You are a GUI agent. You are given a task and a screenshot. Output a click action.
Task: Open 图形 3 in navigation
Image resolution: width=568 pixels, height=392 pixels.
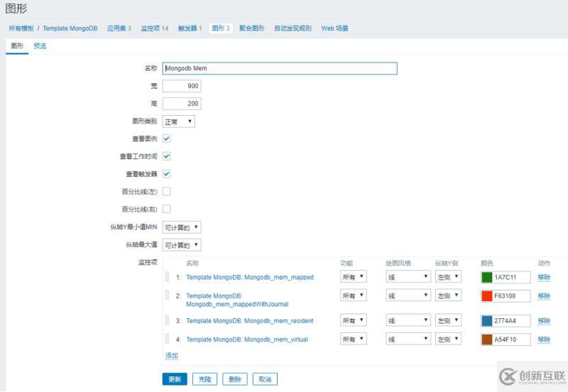tap(221, 28)
